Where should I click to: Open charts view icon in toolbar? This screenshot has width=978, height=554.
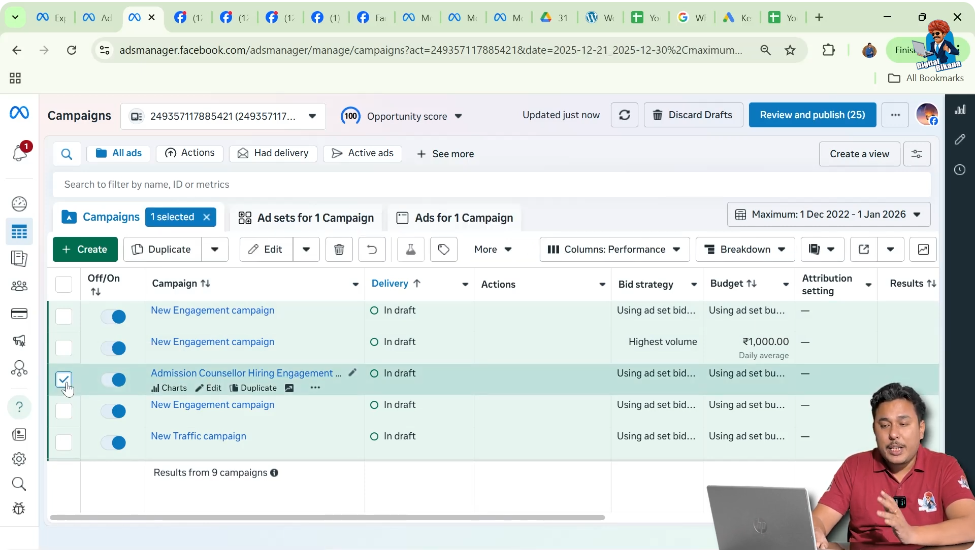click(x=923, y=250)
